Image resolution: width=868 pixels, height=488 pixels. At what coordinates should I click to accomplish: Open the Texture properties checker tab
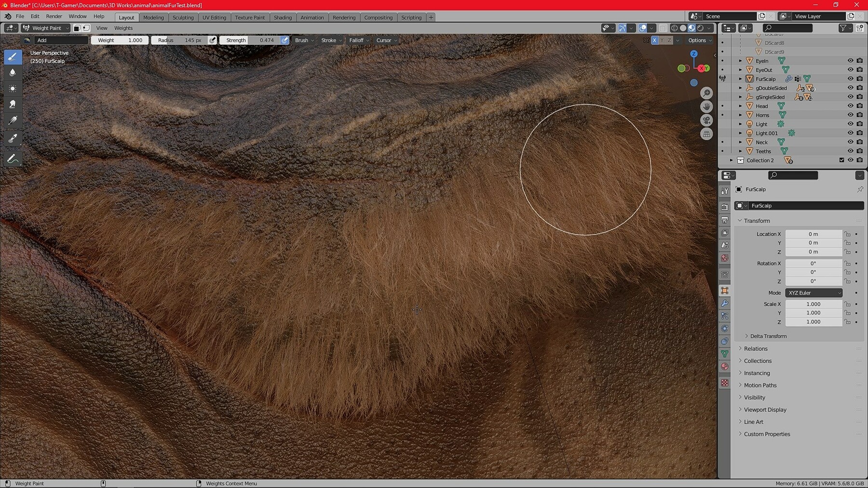tap(725, 382)
